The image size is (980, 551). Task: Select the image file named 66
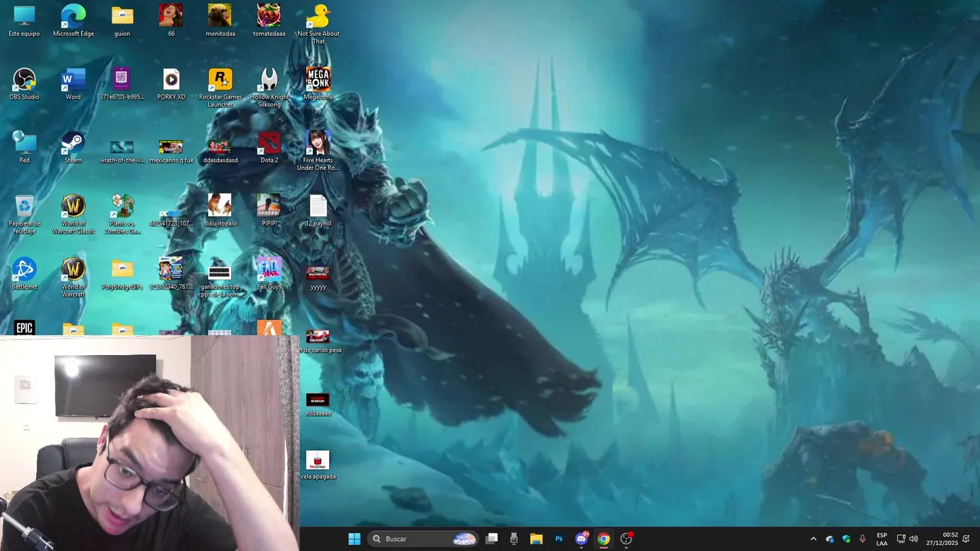point(171,21)
